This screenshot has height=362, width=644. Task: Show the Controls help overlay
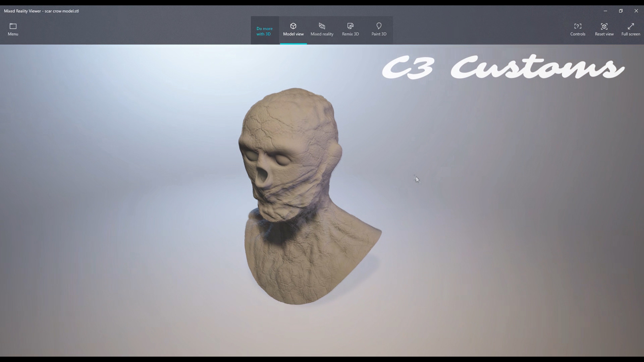[x=578, y=30]
